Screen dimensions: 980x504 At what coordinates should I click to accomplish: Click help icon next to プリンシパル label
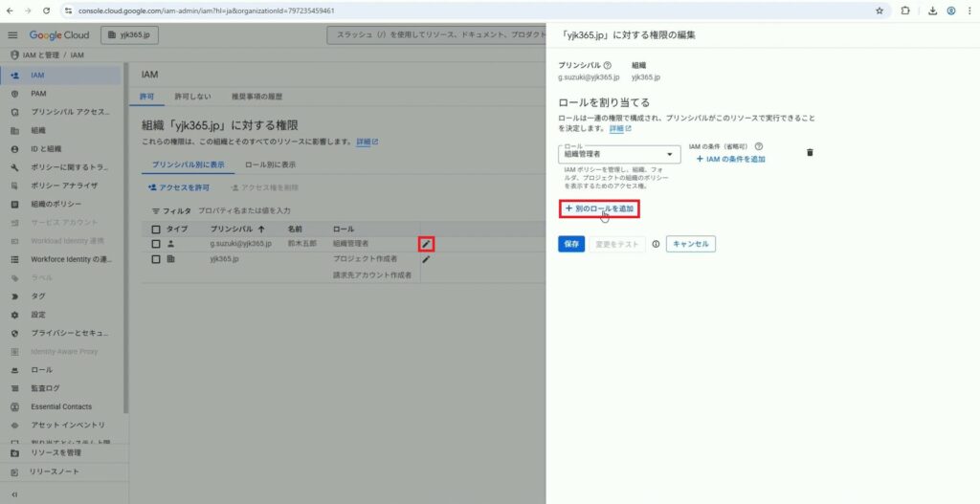(x=608, y=65)
